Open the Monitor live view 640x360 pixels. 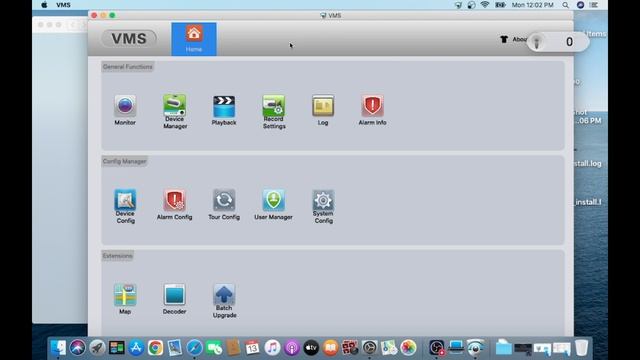[x=125, y=110]
